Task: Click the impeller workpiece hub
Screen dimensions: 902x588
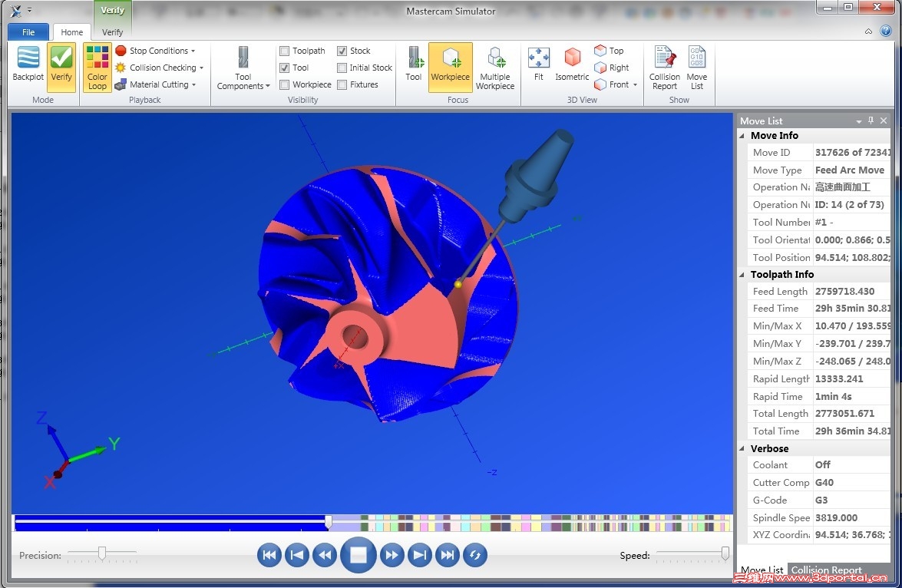Action: pos(355,337)
